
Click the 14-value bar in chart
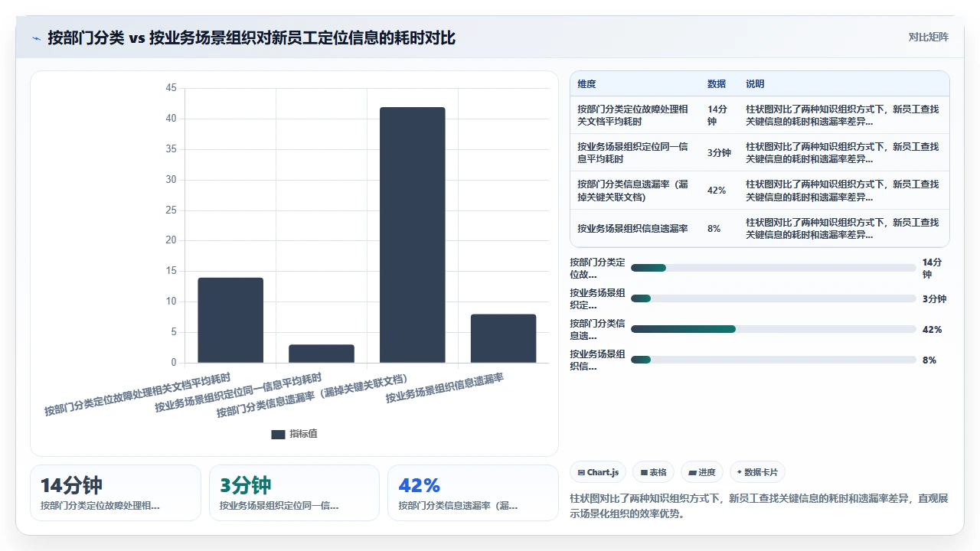pyautogui.click(x=230, y=320)
